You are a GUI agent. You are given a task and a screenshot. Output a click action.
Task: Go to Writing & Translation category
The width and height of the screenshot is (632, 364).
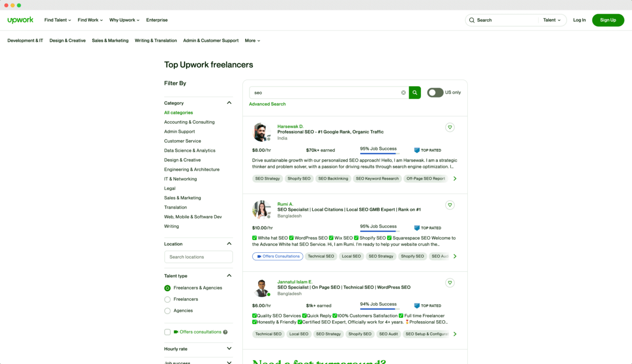(x=156, y=41)
